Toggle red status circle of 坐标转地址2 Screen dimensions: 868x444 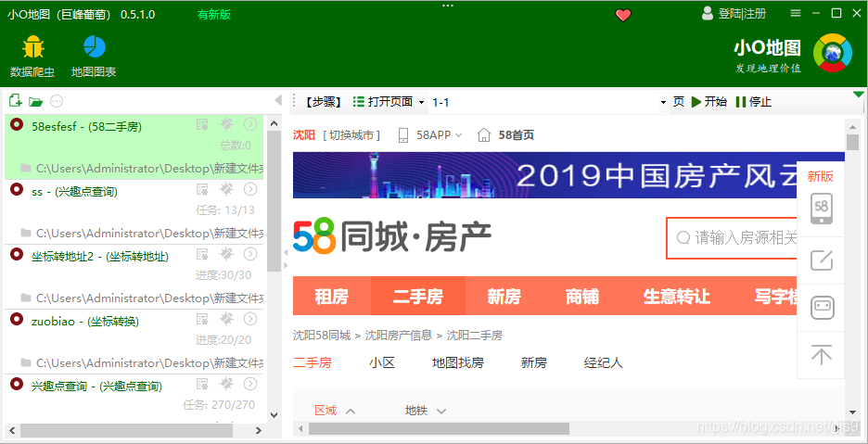18,254
